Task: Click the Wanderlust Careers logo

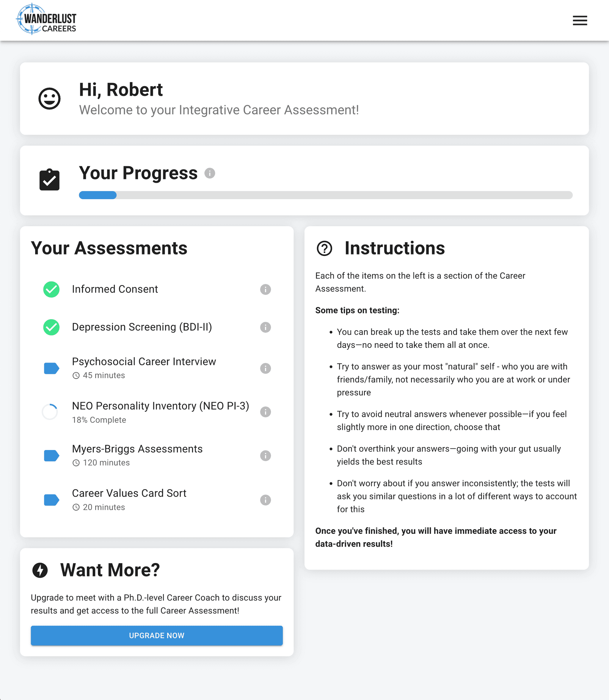Action: 46,19
